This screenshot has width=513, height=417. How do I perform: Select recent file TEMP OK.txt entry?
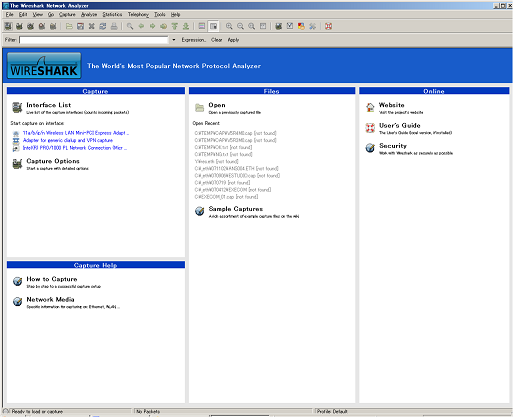pyautogui.click(x=223, y=147)
